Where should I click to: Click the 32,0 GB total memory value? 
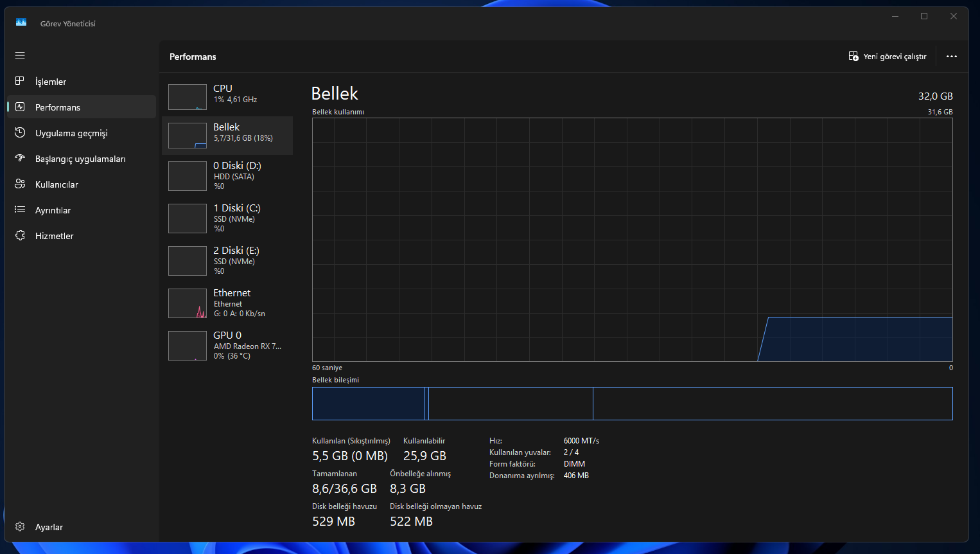pos(936,96)
